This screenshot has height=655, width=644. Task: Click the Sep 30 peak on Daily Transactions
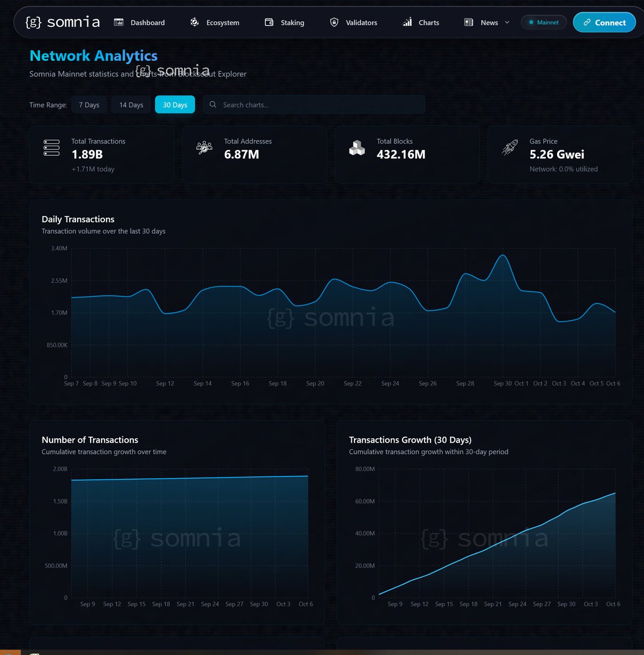point(503,255)
